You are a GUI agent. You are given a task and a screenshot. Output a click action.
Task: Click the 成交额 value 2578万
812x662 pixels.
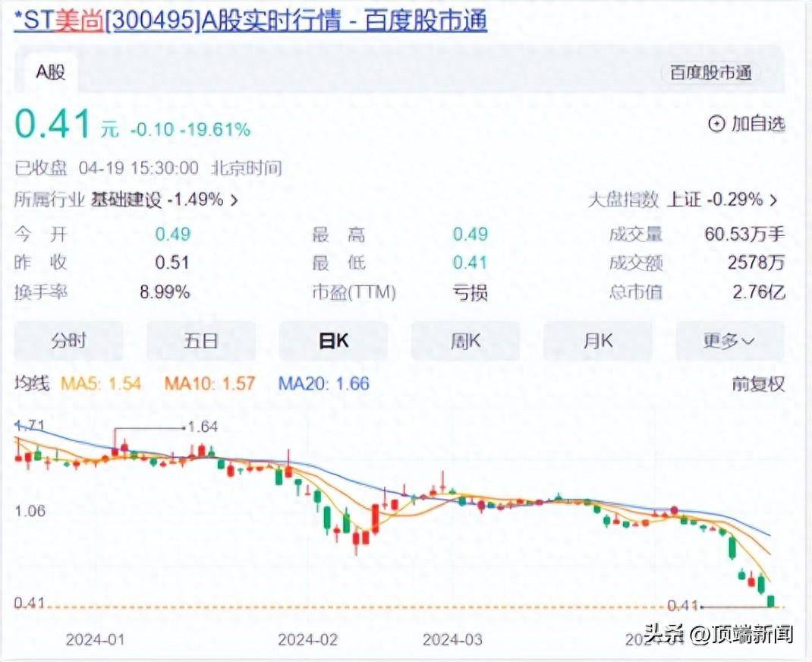coord(757,263)
